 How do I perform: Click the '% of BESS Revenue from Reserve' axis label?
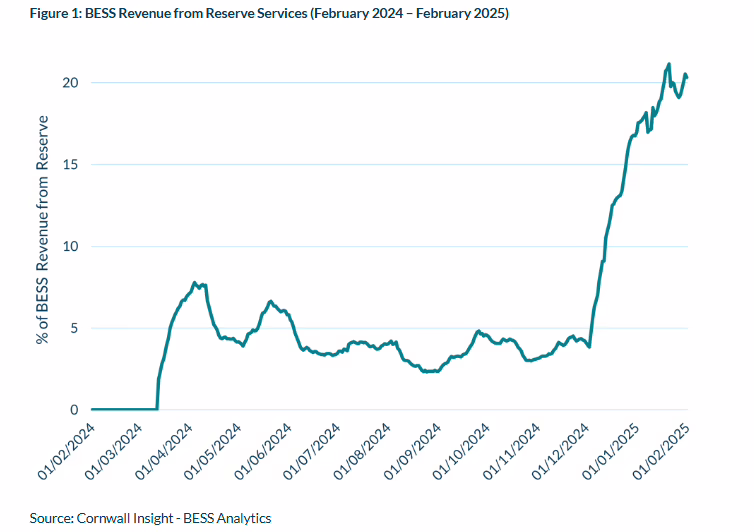pos(43,230)
